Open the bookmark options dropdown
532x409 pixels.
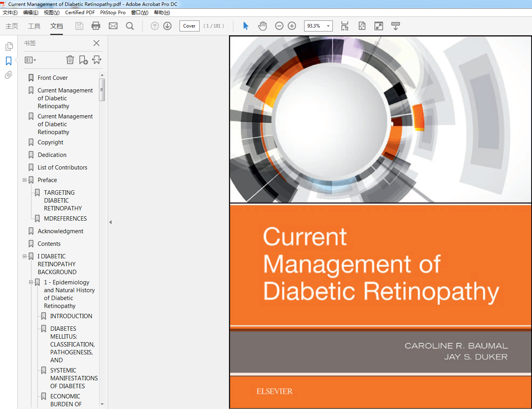click(x=30, y=60)
